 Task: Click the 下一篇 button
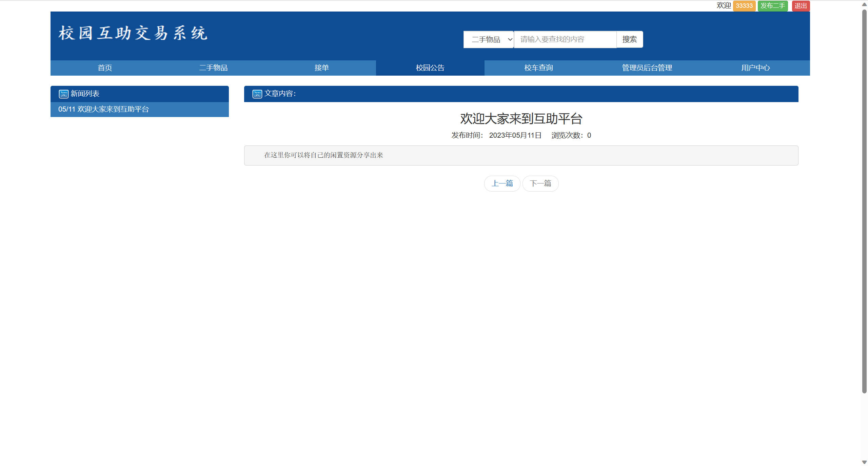click(540, 183)
